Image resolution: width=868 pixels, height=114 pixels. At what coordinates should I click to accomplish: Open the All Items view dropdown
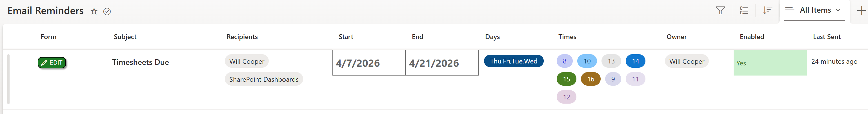814,10
